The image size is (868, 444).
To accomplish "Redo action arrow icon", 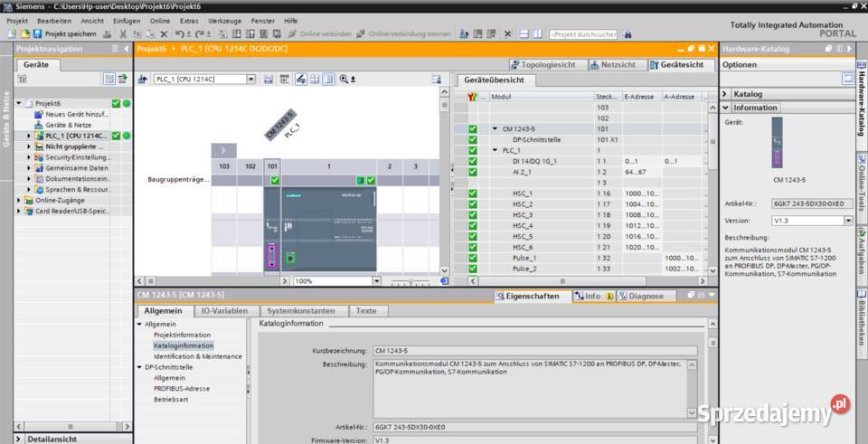I will [x=201, y=33].
